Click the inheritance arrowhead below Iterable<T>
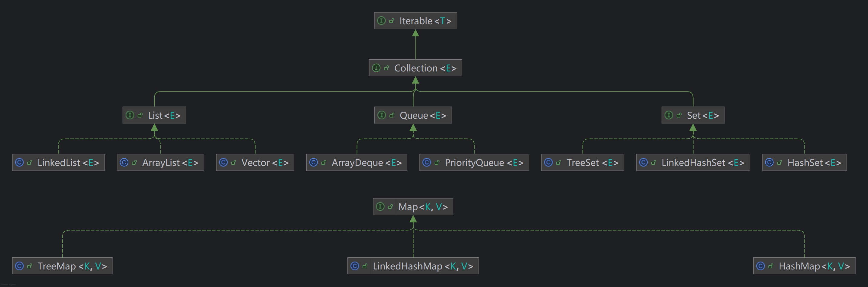The image size is (868, 287). click(416, 33)
